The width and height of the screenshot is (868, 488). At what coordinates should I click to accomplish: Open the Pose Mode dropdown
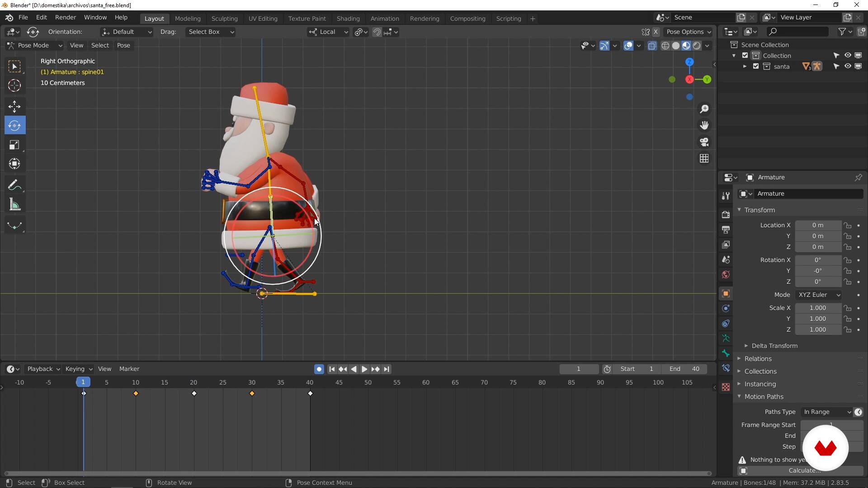click(x=34, y=46)
